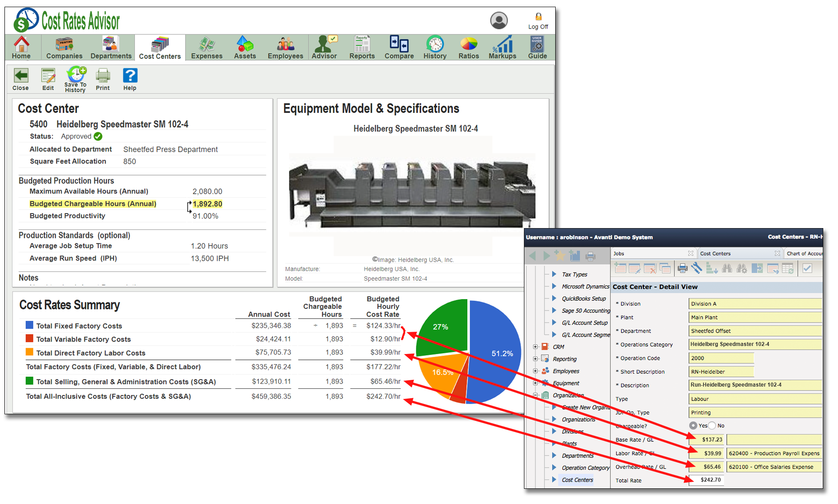Image resolution: width=838 pixels, height=504 pixels.
Task: Select the Cost Centers tab
Action: pyautogui.click(x=159, y=48)
